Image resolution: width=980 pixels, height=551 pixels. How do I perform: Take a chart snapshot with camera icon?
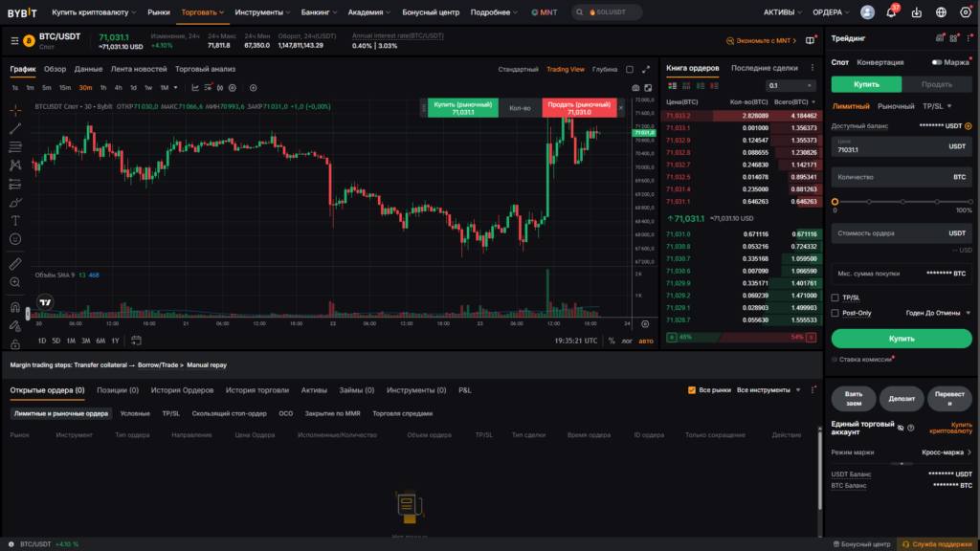(635, 88)
